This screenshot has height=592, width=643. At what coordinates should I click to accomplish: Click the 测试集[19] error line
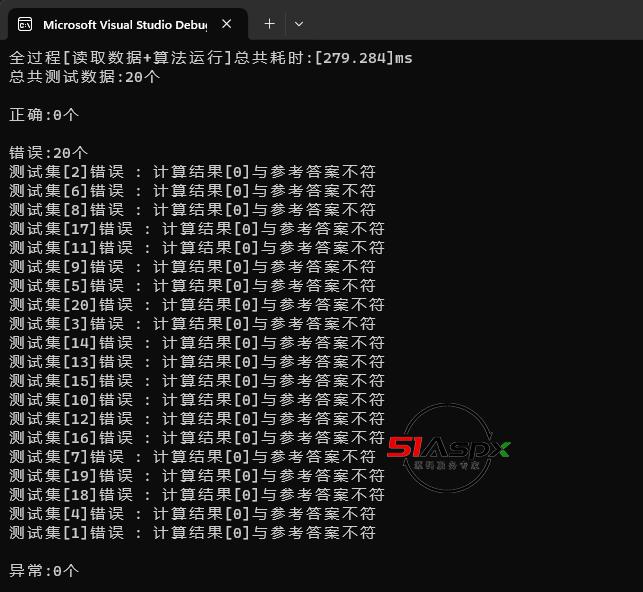coord(197,476)
